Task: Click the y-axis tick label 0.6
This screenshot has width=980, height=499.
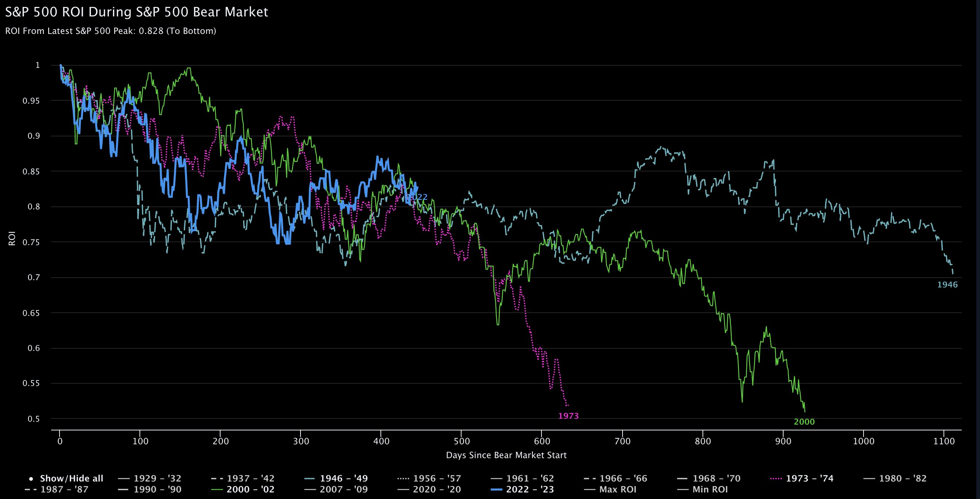Action: click(34, 348)
